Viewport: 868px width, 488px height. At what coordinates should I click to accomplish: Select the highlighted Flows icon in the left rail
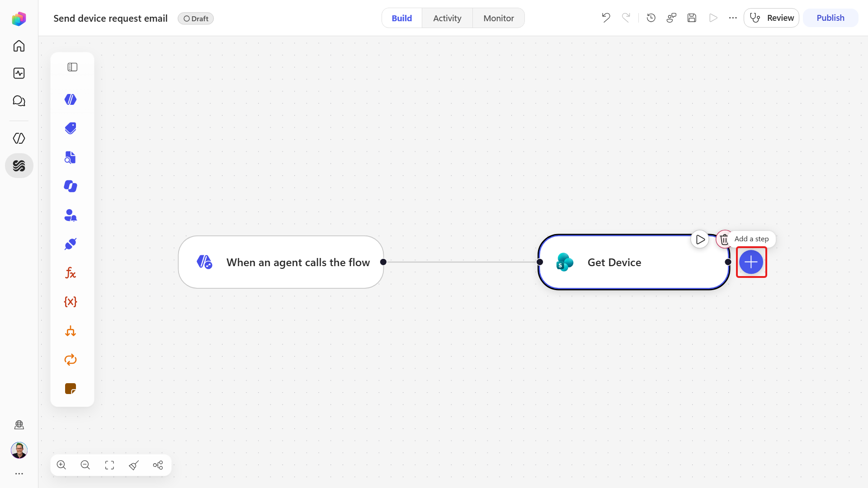pyautogui.click(x=19, y=166)
